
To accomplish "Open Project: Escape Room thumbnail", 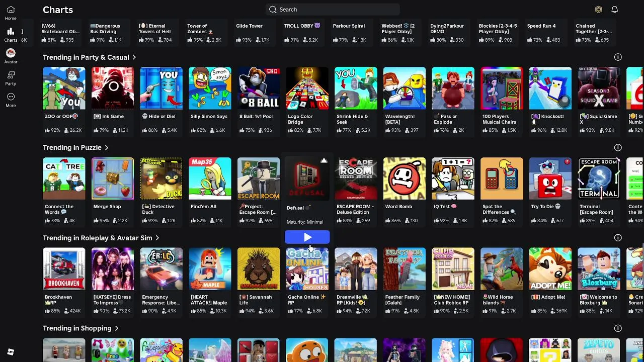I will pyautogui.click(x=259, y=178).
